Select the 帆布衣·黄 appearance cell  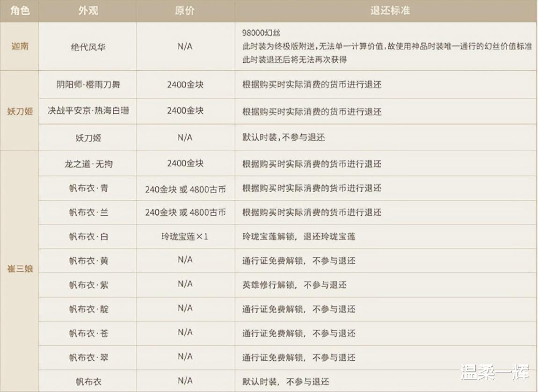(x=88, y=261)
